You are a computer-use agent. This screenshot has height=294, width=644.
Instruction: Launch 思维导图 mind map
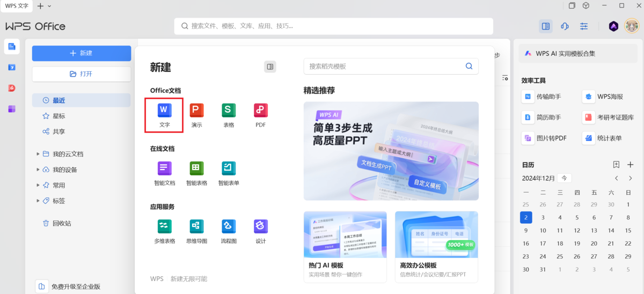click(196, 231)
